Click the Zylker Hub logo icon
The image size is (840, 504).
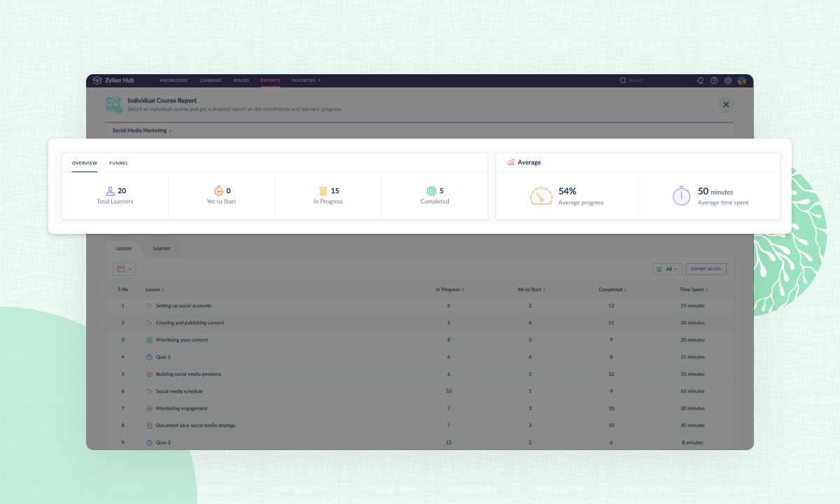97,80
